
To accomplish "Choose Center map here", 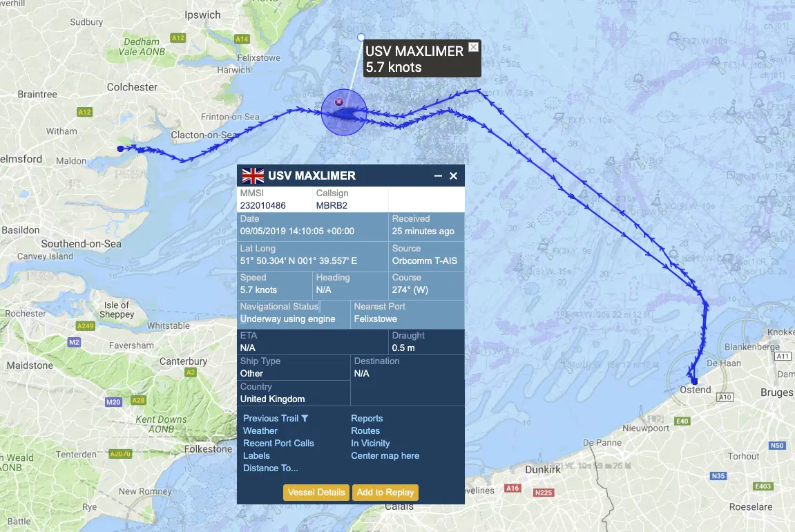I will [x=385, y=455].
